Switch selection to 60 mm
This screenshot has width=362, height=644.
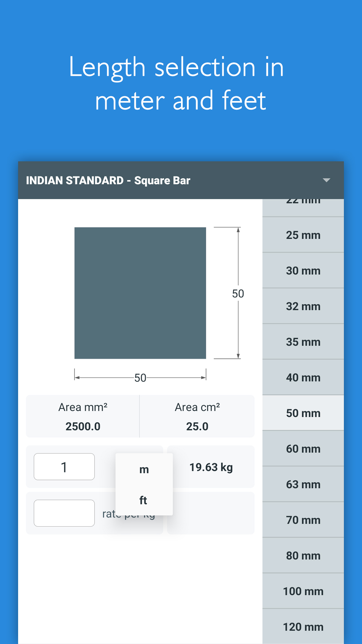(x=303, y=448)
